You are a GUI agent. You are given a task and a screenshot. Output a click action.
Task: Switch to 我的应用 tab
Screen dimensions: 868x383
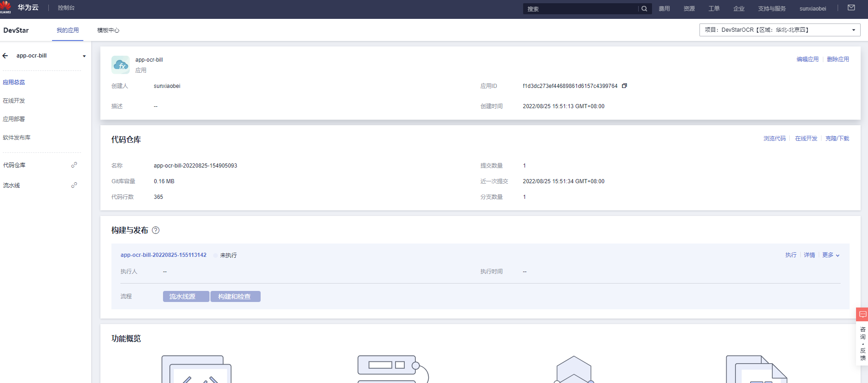point(68,30)
